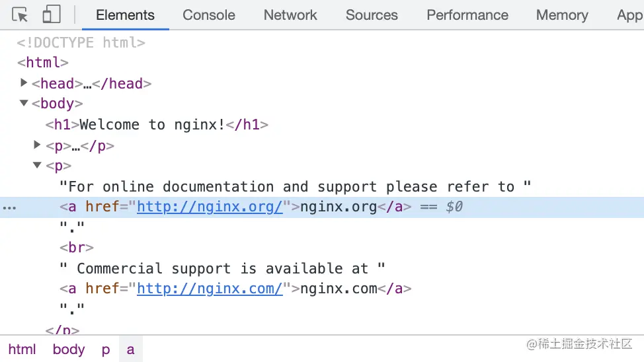Image resolution: width=644 pixels, height=362 pixels.
Task: Switch to the Console tab
Action: click(x=208, y=15)
